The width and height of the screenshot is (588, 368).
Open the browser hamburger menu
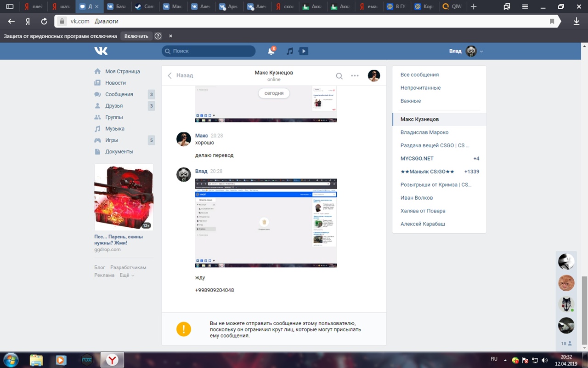click(x=525, y=6)
